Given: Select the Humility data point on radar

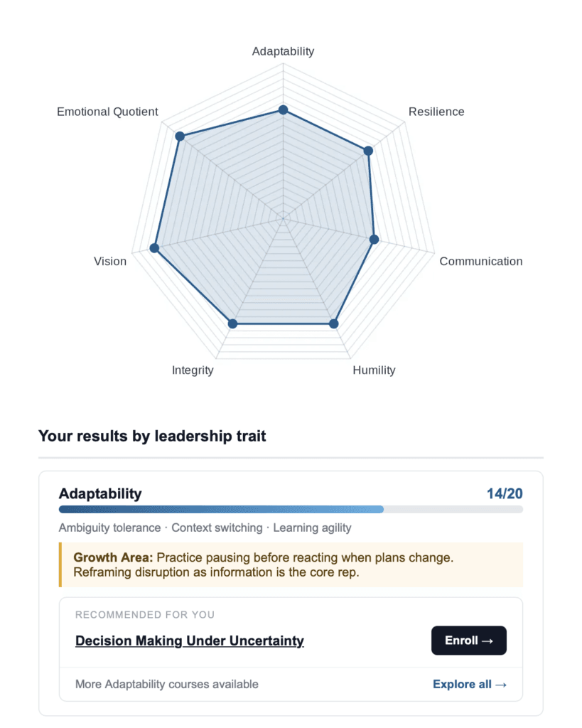Looking at the screenshot, I should pos(334,323).
